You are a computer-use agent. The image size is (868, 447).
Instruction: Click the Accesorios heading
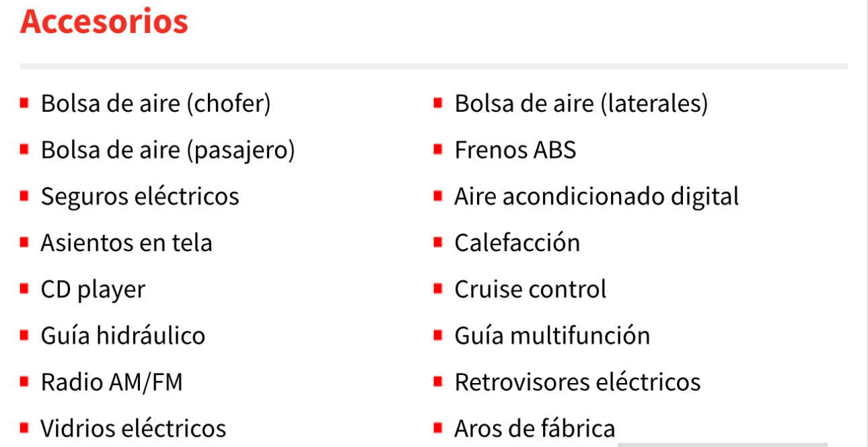tap(104, 21)
